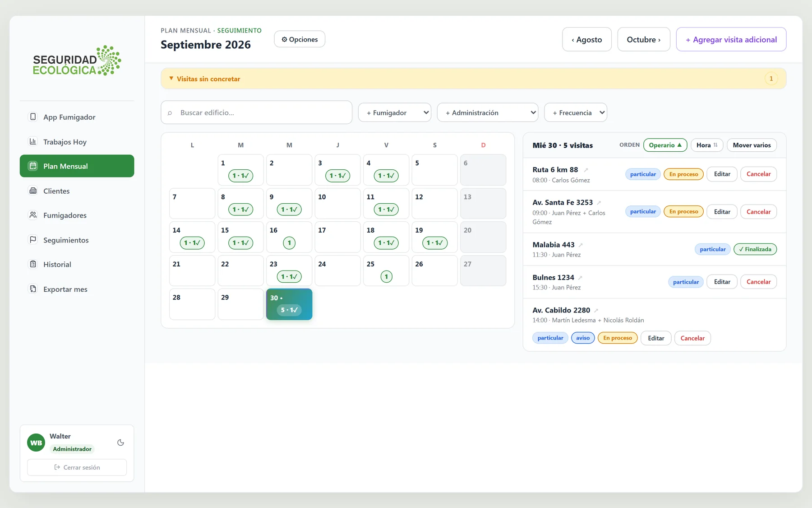Image resolution: width=812 pixels, height=508 pixels.
Task: Click the Fumigadores people icon
Action: point(33,215)
